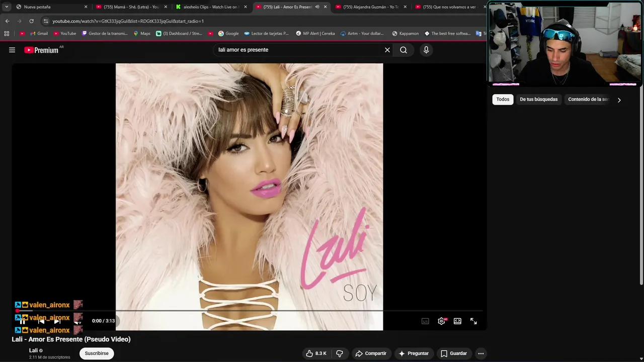Subscribe with the Suscribirse button

[97, 353]
